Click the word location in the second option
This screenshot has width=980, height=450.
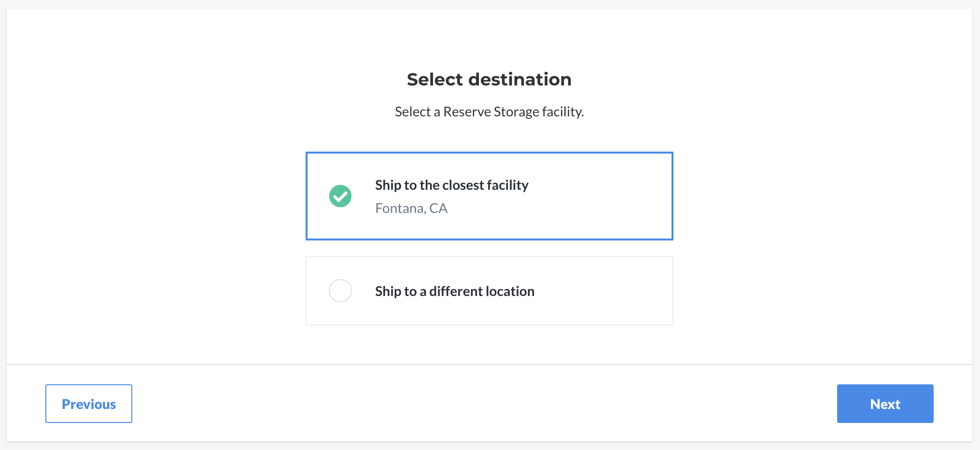click(x=510, y=291)
